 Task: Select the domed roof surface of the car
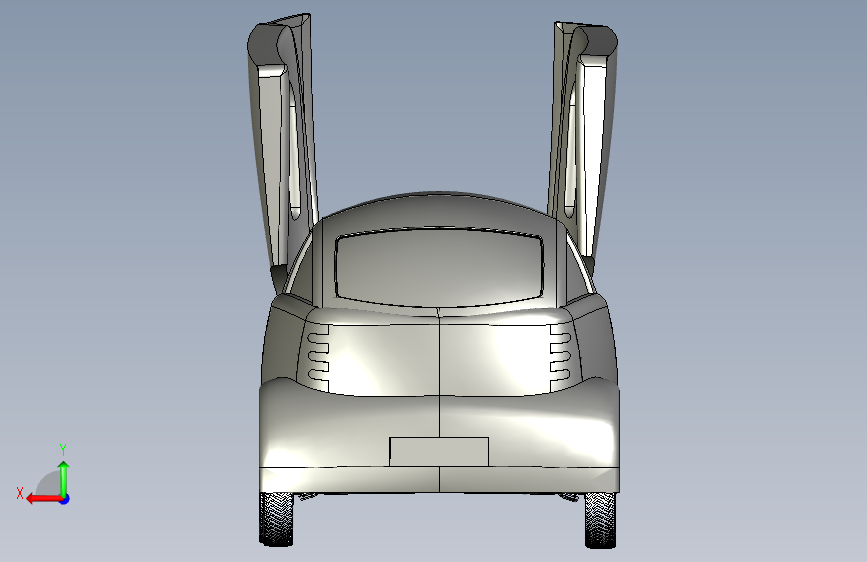click(440, 210)
